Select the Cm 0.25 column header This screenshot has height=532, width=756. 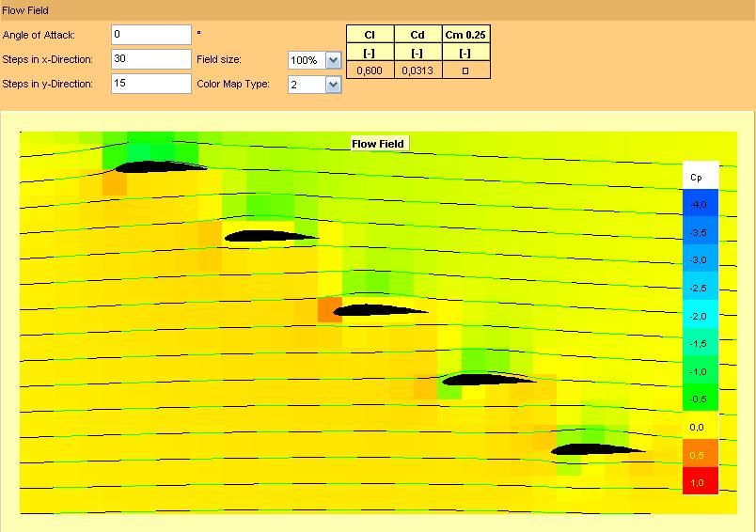(465, 35)
